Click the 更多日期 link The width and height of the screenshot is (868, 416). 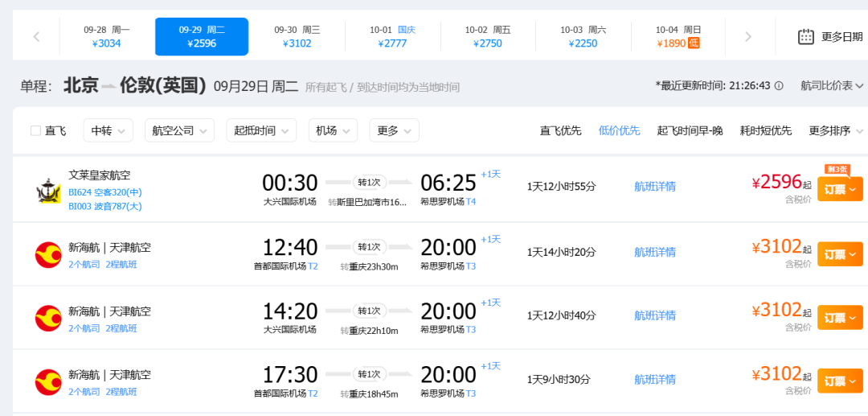point(842,37)
